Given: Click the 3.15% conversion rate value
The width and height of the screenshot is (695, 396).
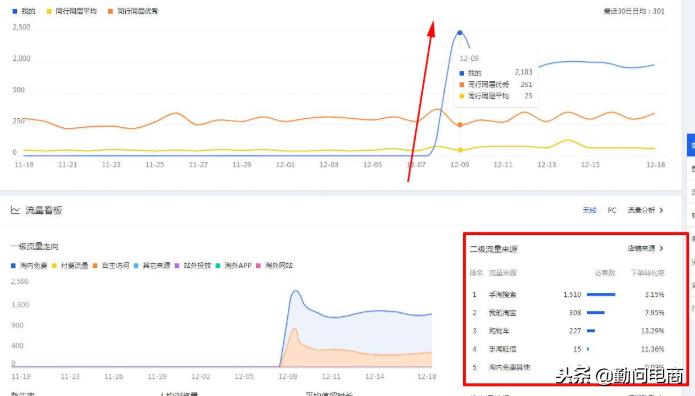Looking at the screenshot, I should 654,294.
